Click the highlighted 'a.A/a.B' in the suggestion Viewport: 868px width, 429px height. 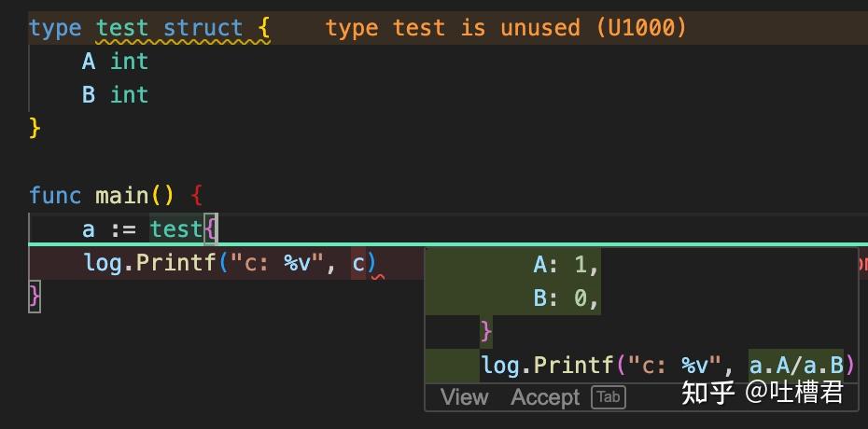tap(796, 366)
